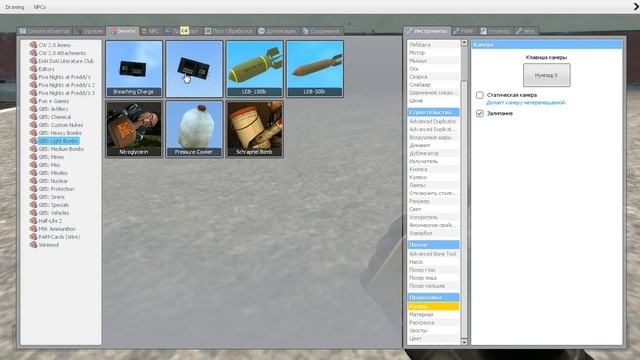The image size is (640, 360).
Task: Select Five Nights at Freddy's 3 category
Action: click(x=67, y=93)
